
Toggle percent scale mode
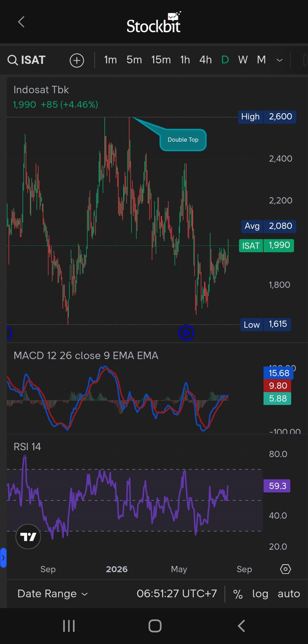238,594
